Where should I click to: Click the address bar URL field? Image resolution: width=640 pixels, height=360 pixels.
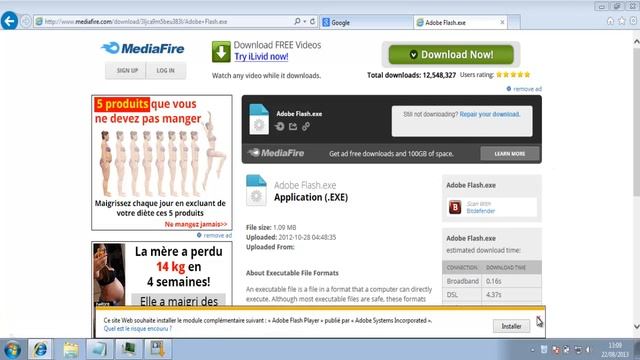coord(163,22)
